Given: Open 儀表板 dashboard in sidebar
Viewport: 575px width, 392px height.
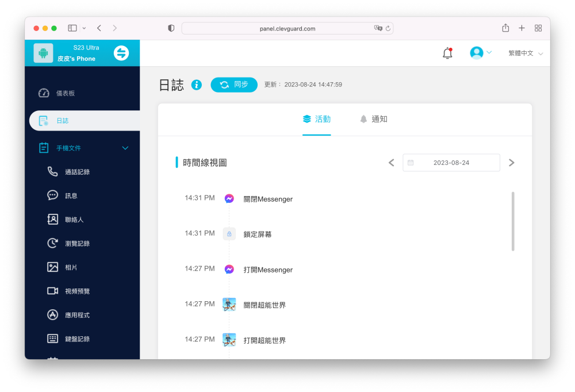Looking at the screenshot, I should point(66,93).
